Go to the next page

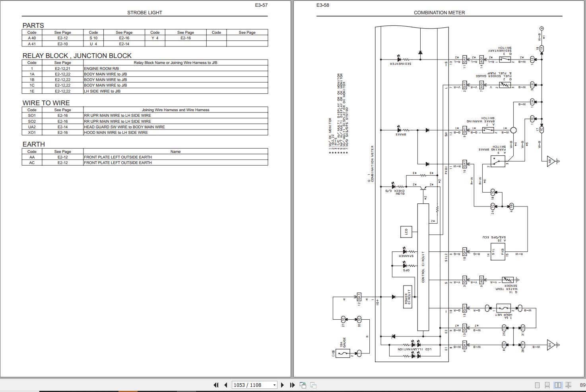click(282, 385)
